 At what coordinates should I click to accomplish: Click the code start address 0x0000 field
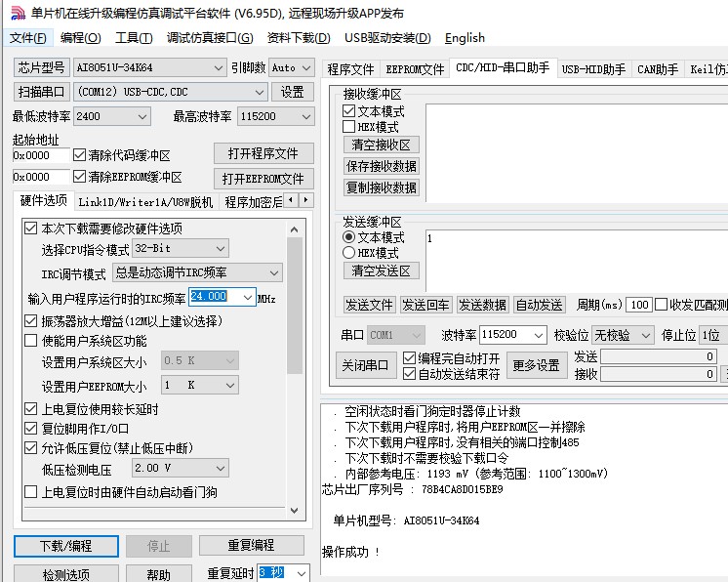point(41,155)
